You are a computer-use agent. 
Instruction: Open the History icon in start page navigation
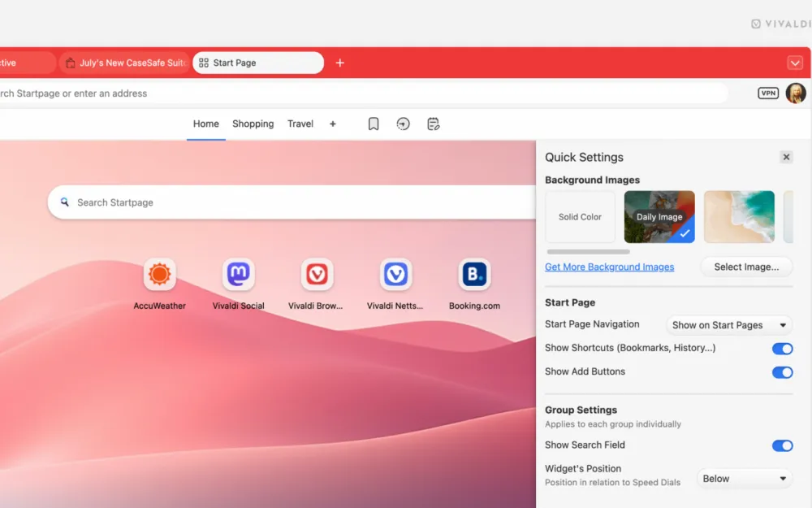pos(404,124)
